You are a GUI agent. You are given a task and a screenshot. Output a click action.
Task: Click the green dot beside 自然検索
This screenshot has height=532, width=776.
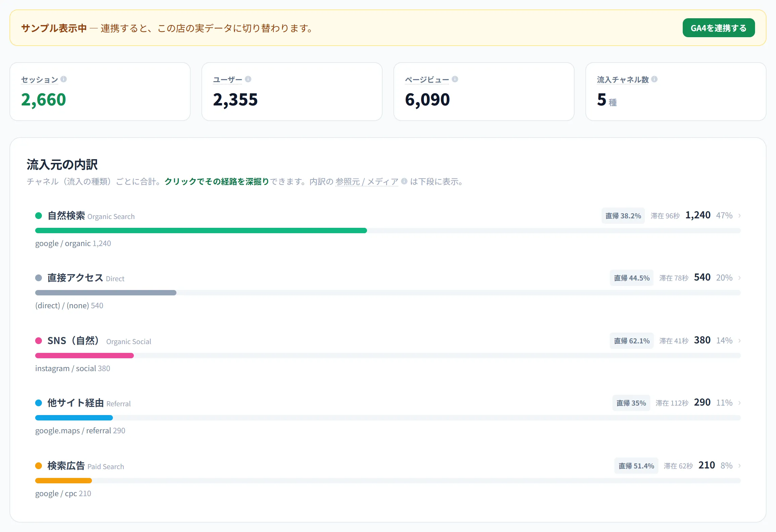[39, 216]
